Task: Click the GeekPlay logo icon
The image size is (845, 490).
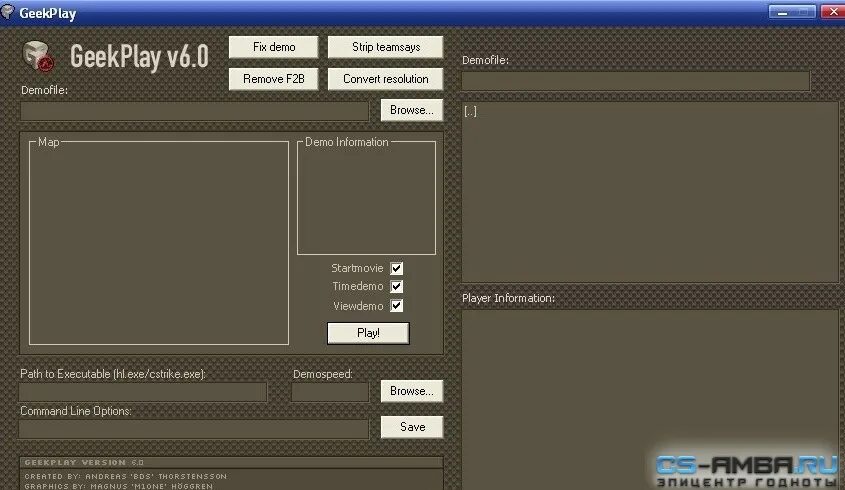Action: 39,56
